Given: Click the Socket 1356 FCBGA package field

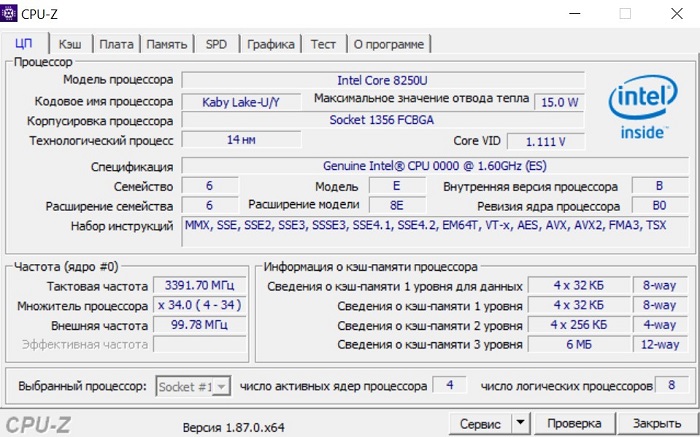Looking at the screenshot, I should 383,120.
